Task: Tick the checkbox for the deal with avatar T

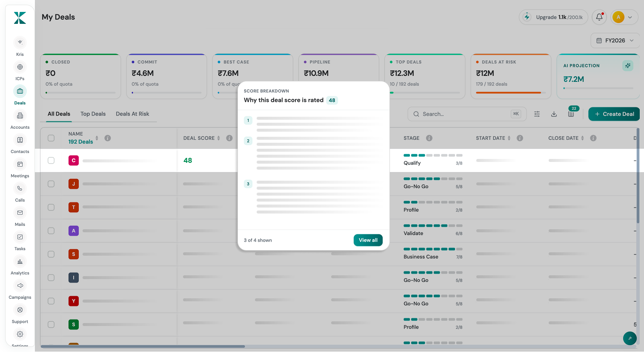Action: click(51, 207)
